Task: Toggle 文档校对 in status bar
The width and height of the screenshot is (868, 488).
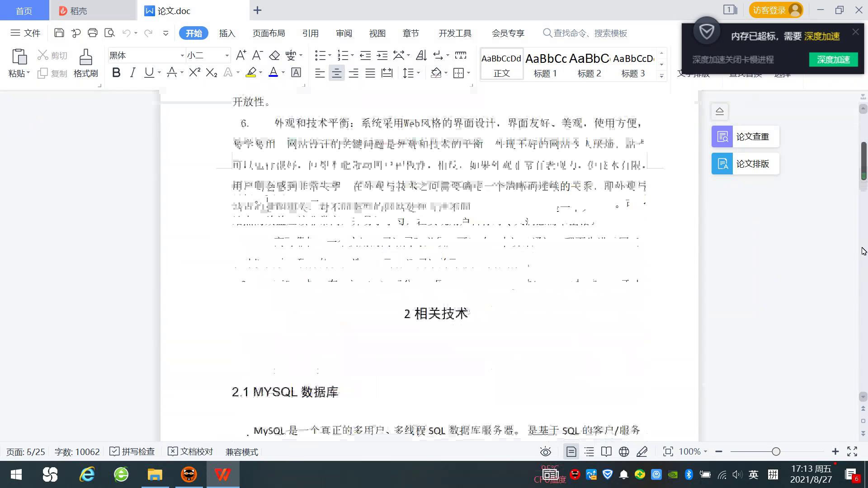Action: click(190, 451)
